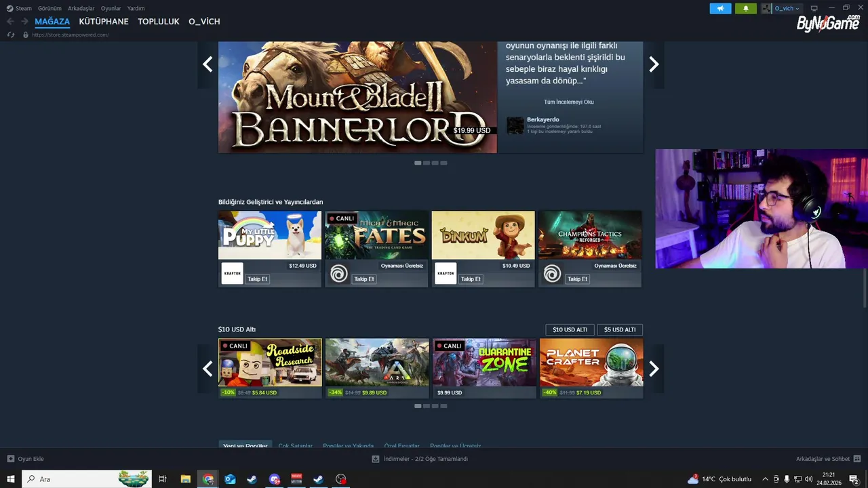
Task: Select Yeni ve Popüler tab
Action: pos(245,445)
